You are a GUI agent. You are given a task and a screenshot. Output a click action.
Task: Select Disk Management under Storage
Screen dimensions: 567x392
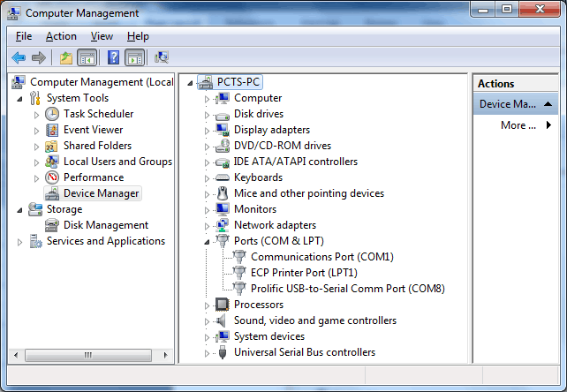pos(106,225)
